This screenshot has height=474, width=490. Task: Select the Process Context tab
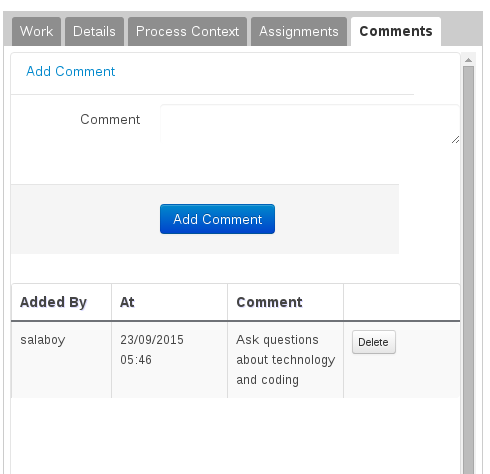(187, 31)
